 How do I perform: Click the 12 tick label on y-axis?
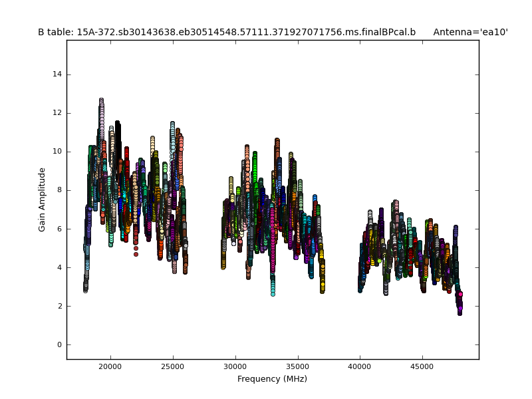[x=58, y=113]
